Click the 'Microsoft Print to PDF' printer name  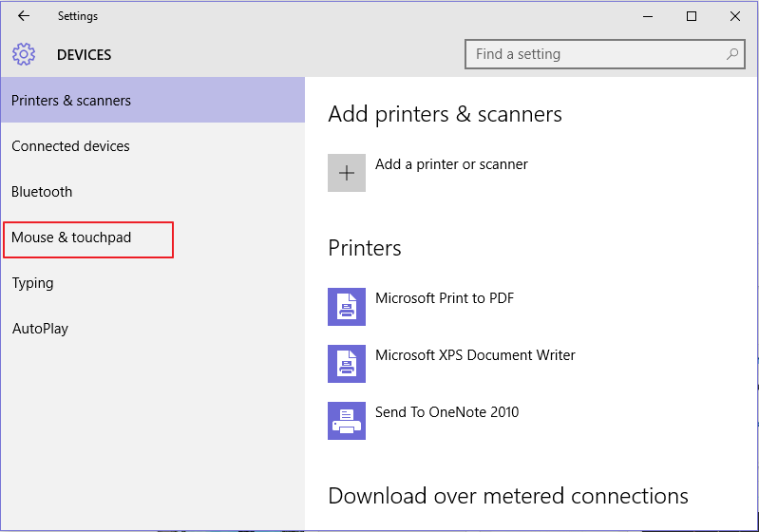tap(445, 298)
